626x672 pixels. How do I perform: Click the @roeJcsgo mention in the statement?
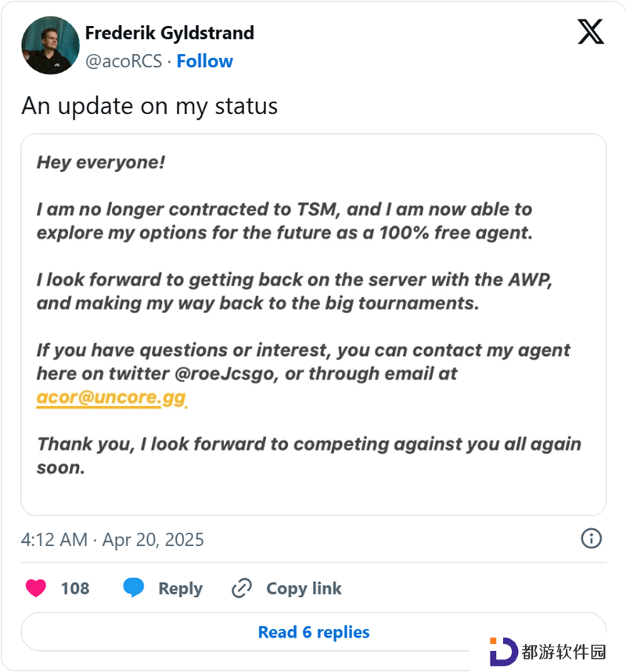coord(225,374)
